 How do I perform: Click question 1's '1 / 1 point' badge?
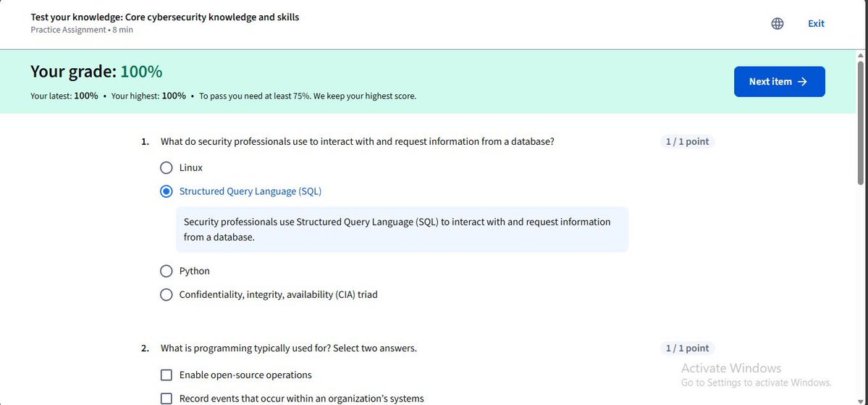pyautogui.click(x=687, y=141)
